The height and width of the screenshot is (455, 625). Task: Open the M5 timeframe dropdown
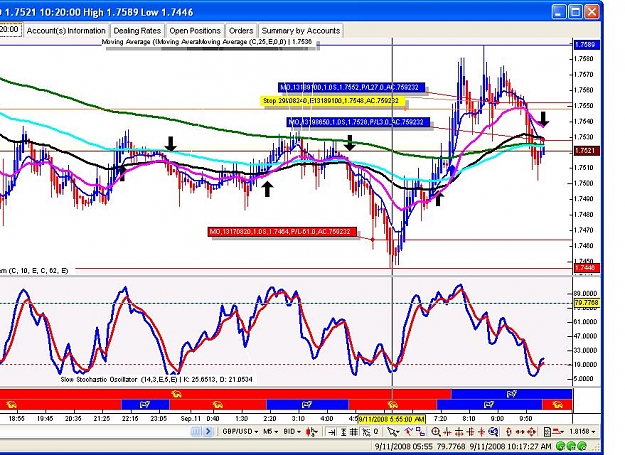coord(270,431)
